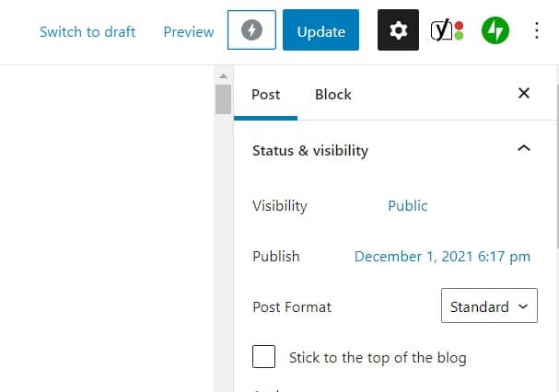Toggle AMP lightning bolt button
This screenshot has width=559, height=392.
(x=251, y=30)
